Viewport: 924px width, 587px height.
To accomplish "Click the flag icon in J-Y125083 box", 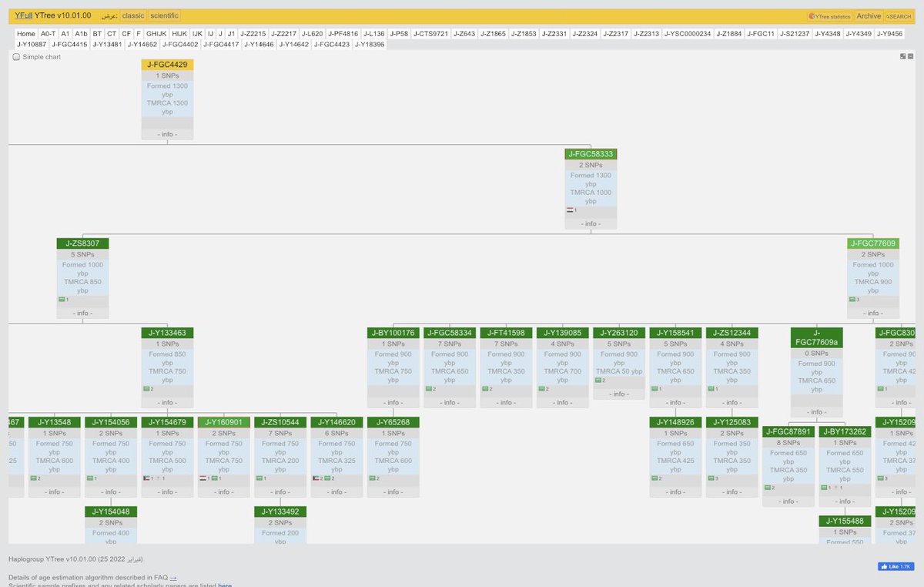I will [711, 478].
